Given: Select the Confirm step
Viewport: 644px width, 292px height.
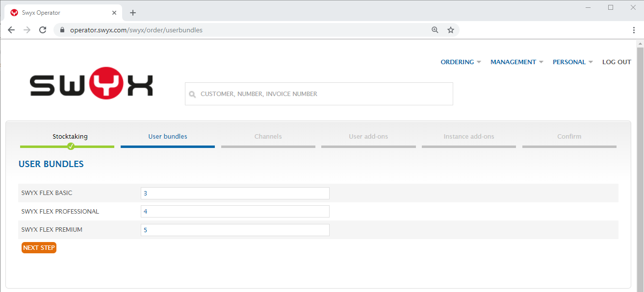Looking at the screenshot, I should (569, 137).
